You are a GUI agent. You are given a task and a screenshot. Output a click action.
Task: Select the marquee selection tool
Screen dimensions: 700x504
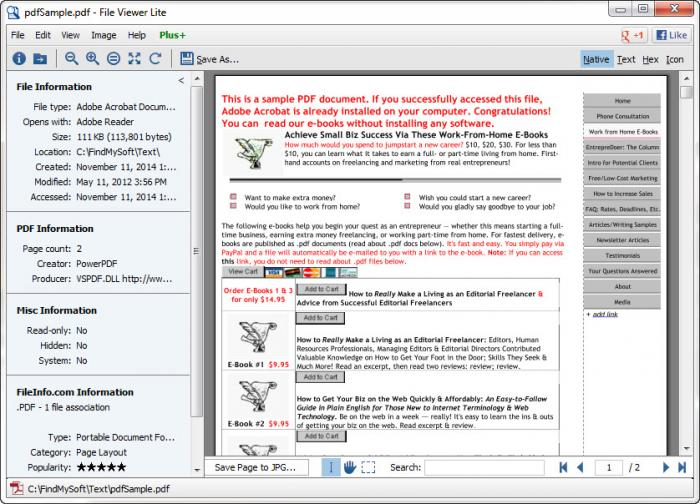(x=368, y=467)
